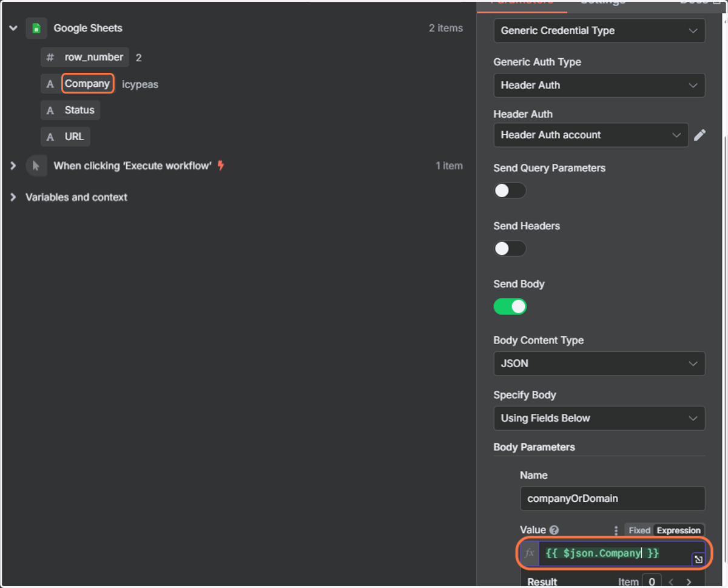Open the Generic Auth Type Header Auth dropdown

point(599,86)
